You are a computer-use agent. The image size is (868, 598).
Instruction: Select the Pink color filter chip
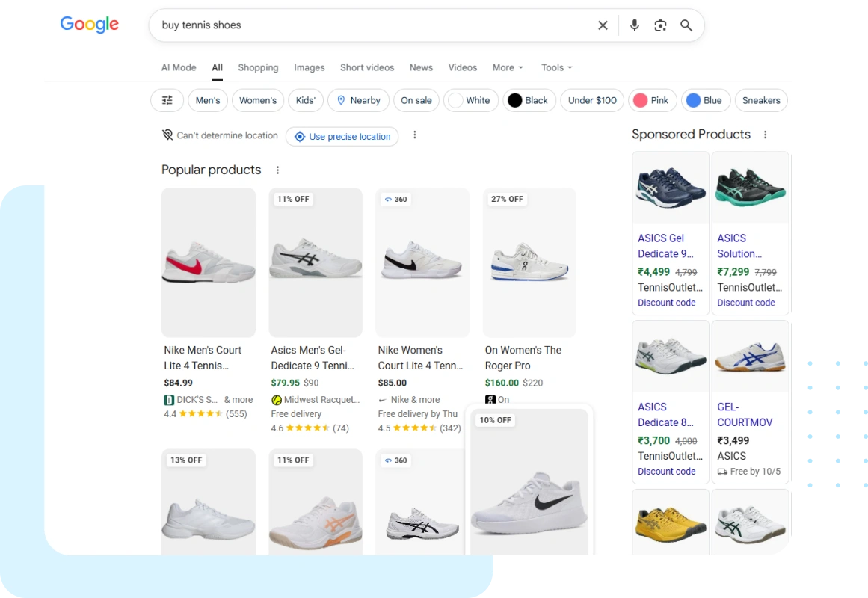tap(652, 100)
